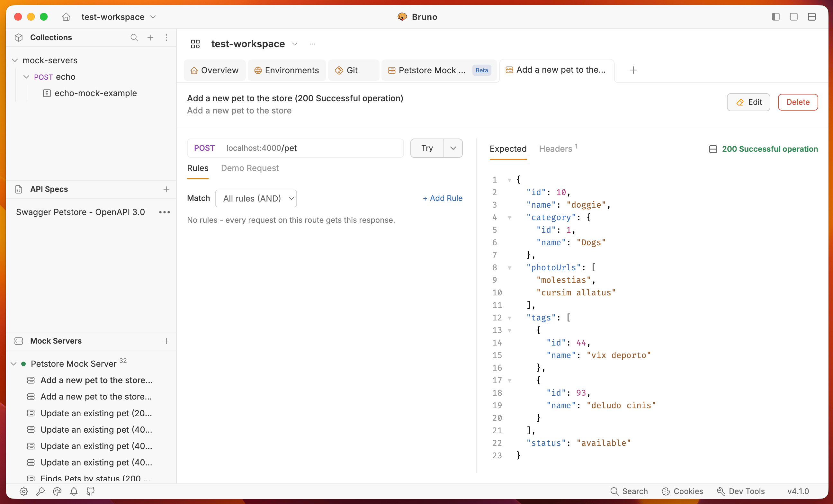Image resolution: width=833 pixels, height=504 pixels.
Task: Fold tags object on line 13
Action: click(x=509, y=331)
